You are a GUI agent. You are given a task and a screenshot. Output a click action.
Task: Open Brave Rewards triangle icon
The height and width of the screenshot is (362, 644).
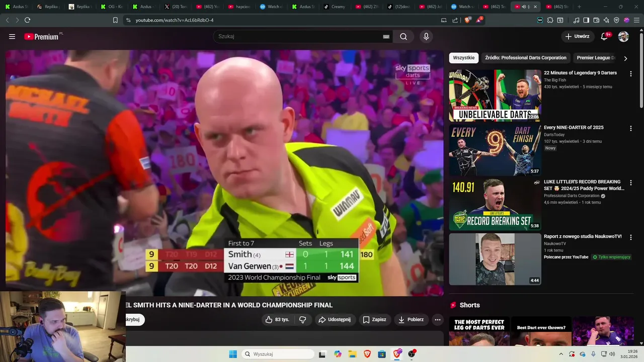(479, 20)
